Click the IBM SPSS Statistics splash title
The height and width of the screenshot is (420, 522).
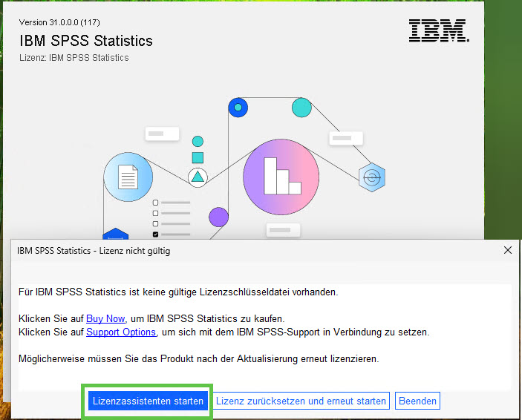point(86,41)
